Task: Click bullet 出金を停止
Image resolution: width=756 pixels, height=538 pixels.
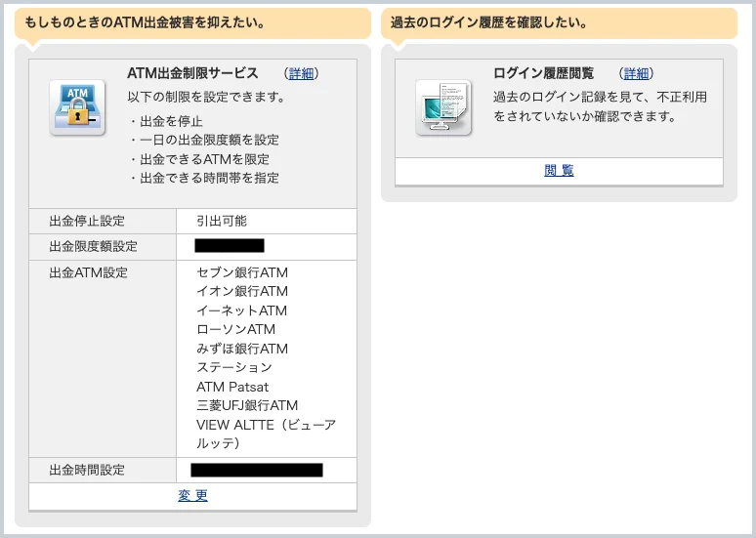Action: pos(165,121)
